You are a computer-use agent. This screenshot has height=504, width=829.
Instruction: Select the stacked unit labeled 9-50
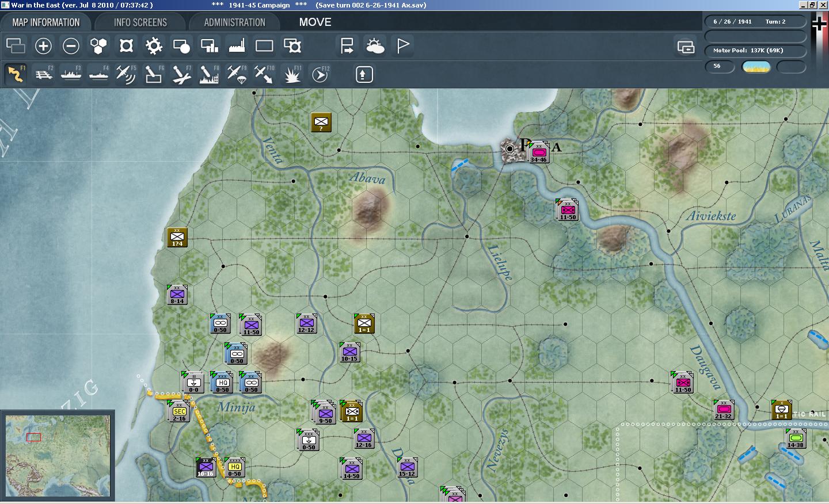(325, 414)
